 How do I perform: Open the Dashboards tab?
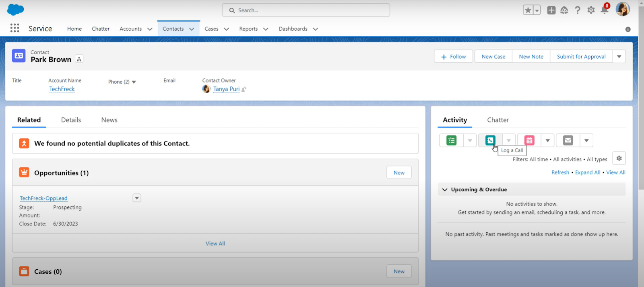[293, 29]
